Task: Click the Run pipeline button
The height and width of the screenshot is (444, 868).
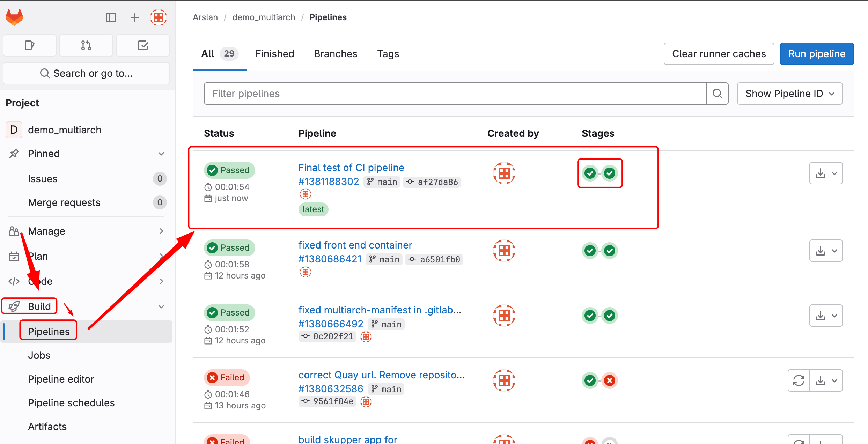Action: coord(817,54)
